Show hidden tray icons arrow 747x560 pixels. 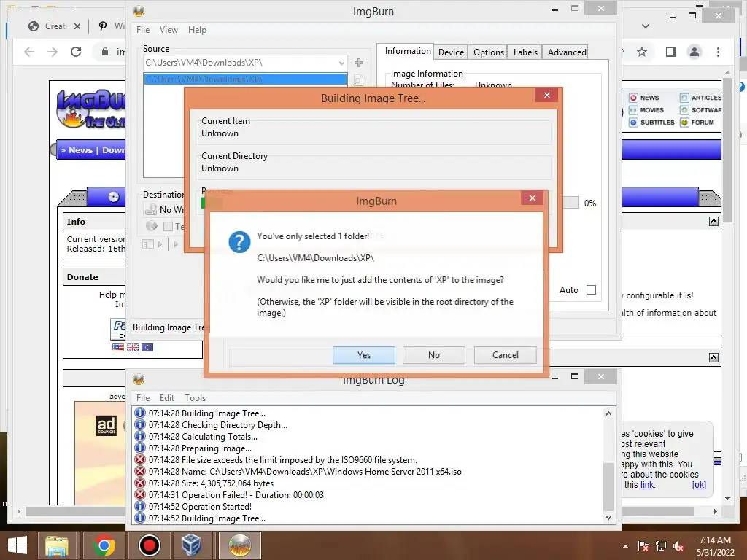pyautogui.click(x=625, y=546)
